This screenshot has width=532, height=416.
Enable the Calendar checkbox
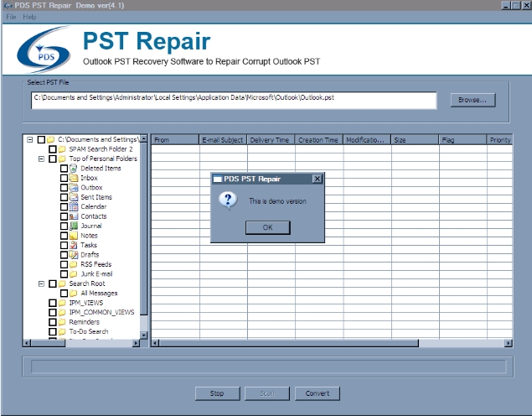point(64,206)
